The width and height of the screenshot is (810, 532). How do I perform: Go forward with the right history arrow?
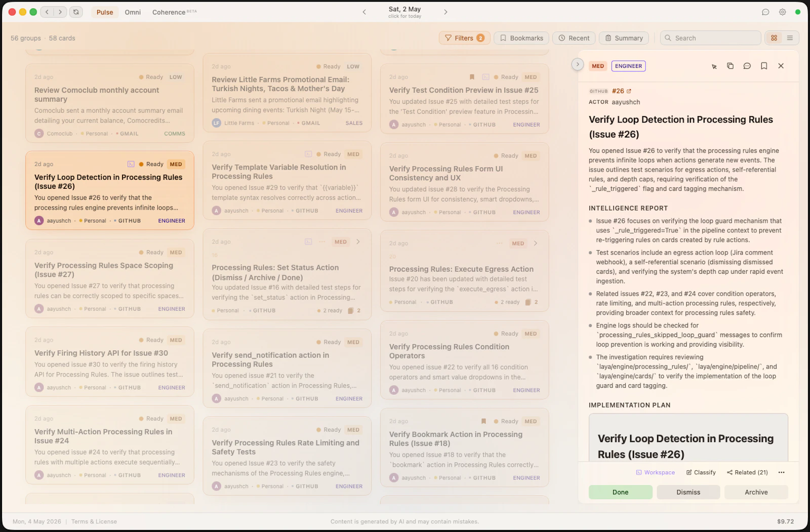tap(60, 12)
